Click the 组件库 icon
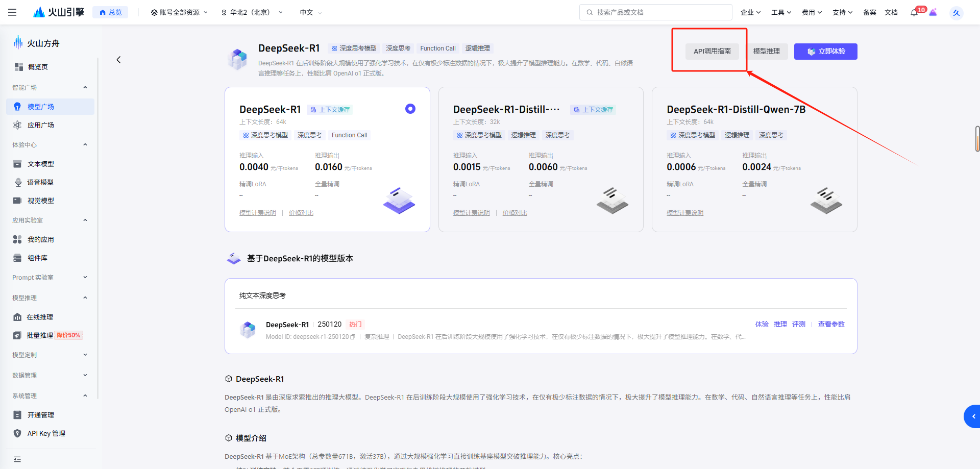980x469 pixels. tap(17, 258)
